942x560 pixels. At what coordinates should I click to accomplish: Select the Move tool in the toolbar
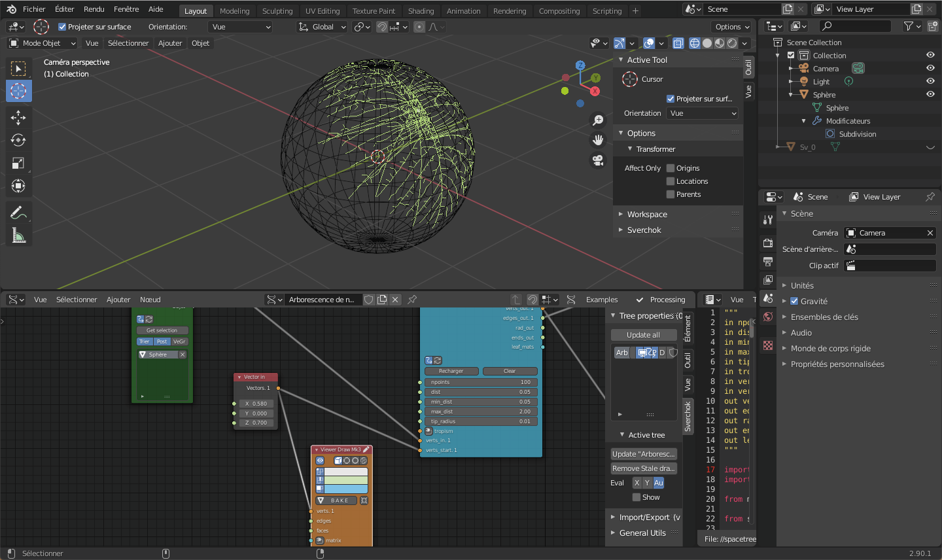18,117
